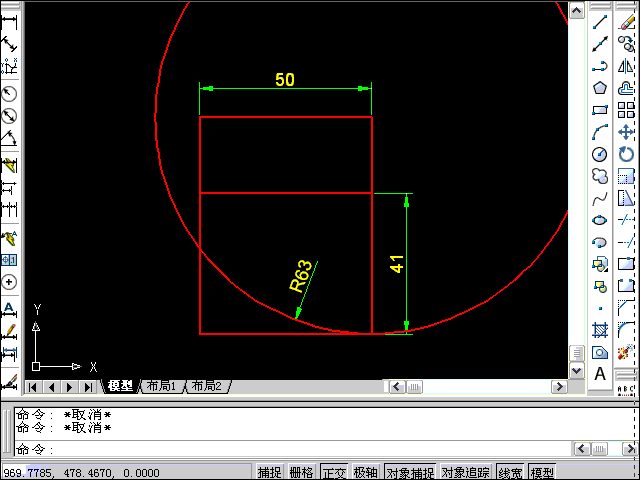Switch to the 布局1 layout tab

pyautogui.click(x=162, y=386)
